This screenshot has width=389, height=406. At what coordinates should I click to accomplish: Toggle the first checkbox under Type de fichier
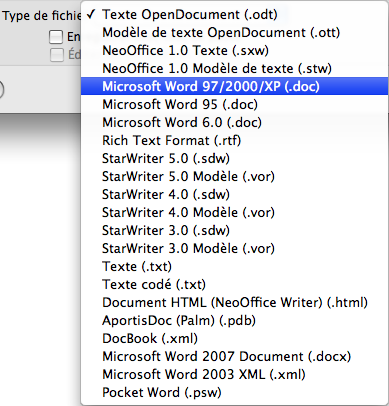click(56, 37)
